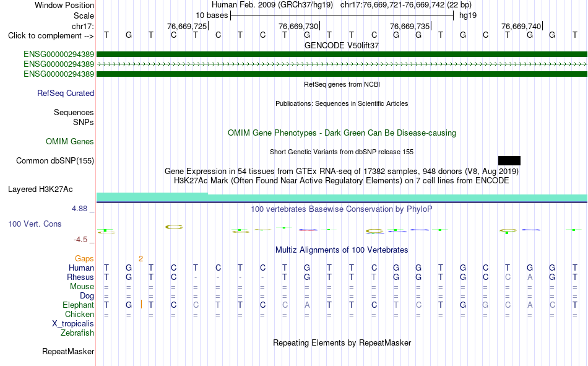Select the Zebrafish species label

pos(77,333)
